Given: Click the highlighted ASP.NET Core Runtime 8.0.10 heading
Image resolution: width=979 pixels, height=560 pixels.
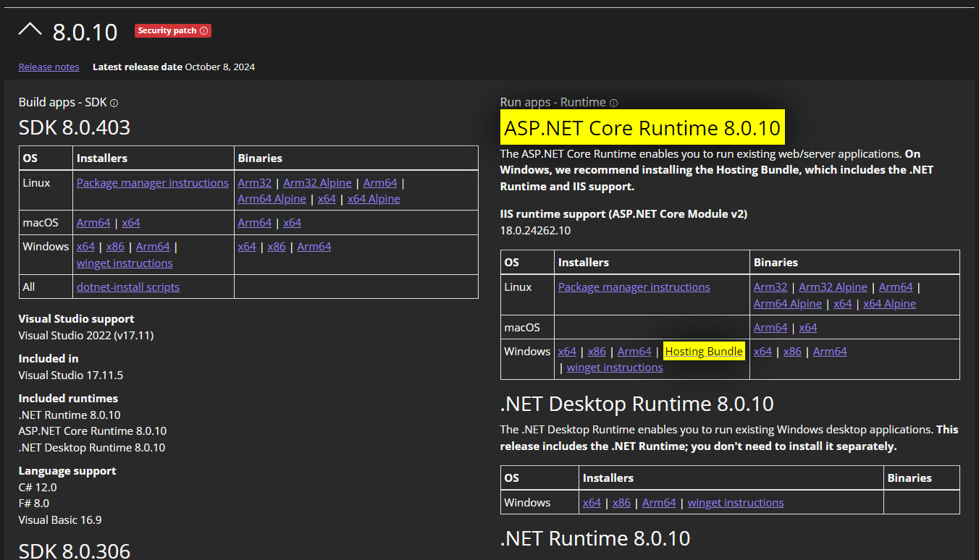Looking at the screenshot, I should (642, 129).
